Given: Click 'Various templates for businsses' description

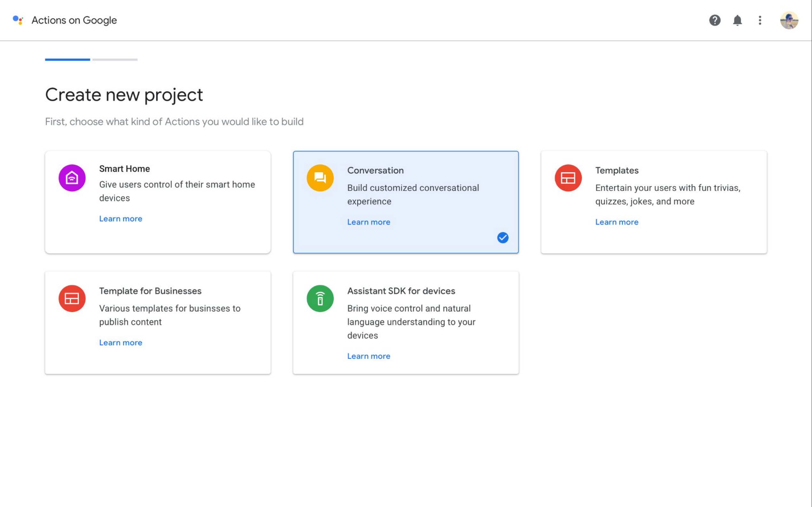Looking at the screenshot, I should tap(170, 315).
